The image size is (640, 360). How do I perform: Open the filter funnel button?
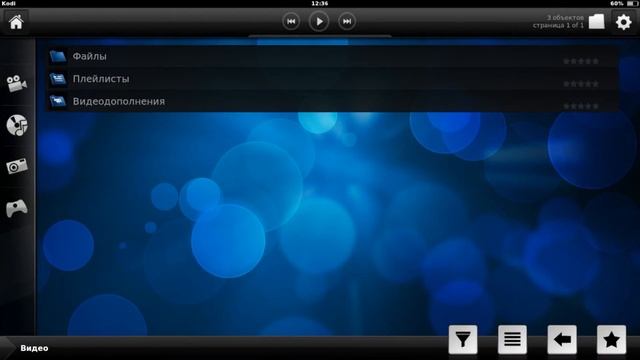coord(463,340)
